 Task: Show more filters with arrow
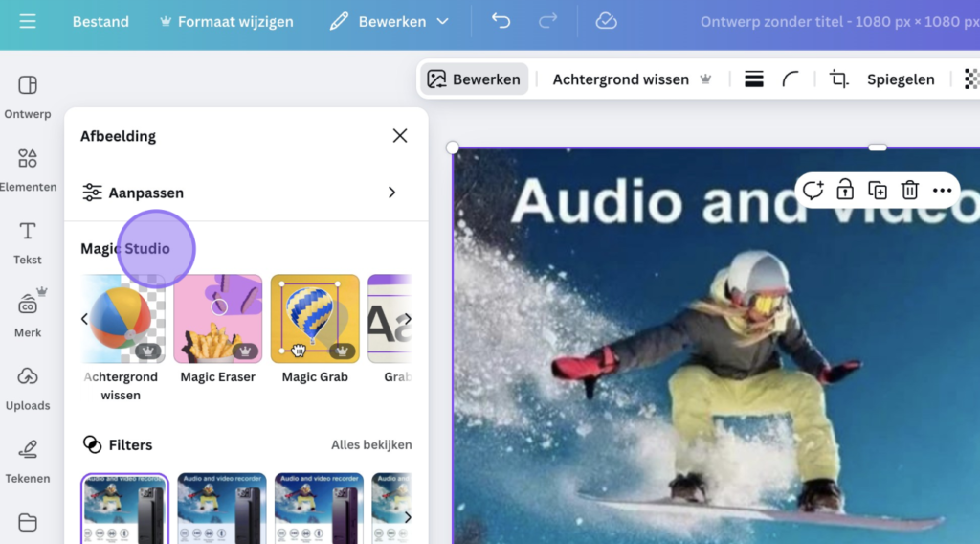tap(408, 517)
